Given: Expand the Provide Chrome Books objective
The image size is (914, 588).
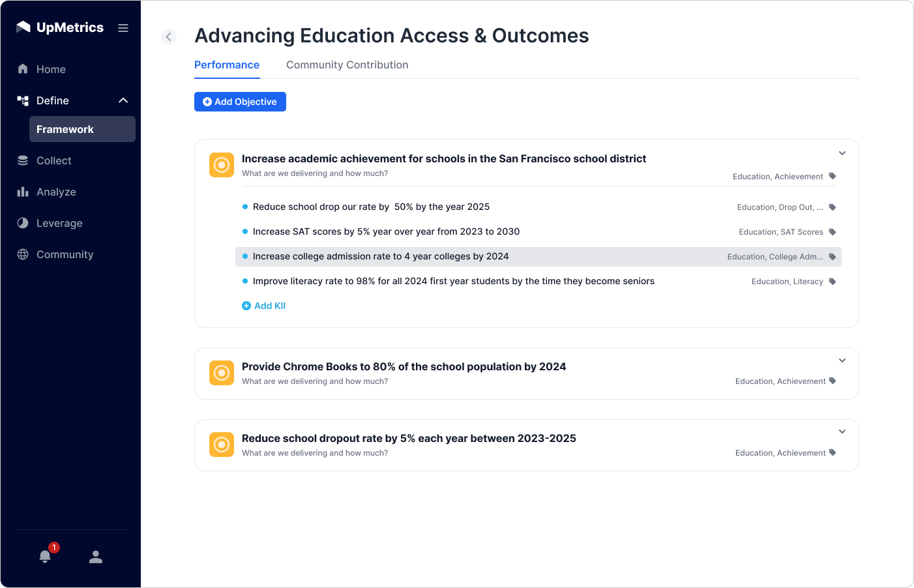Looking at the screenshot, I should point(842,360).
